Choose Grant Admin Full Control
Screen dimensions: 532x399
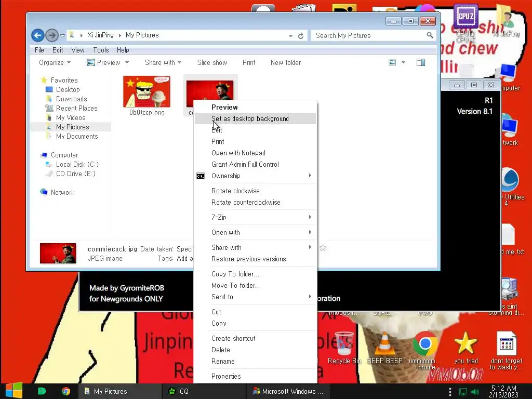point(255,165)
